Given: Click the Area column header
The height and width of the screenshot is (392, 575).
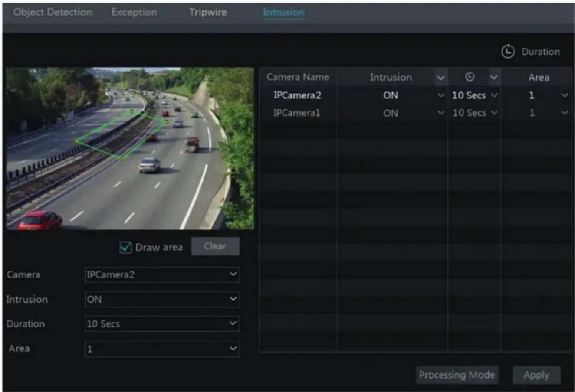Looking at the screenshot, I should point(539,77).
